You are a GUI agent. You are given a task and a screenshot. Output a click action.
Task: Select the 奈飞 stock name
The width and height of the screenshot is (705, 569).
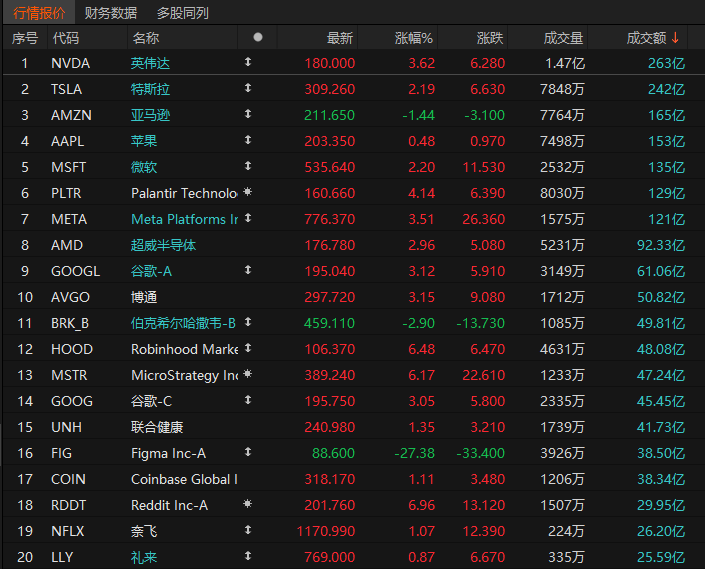point(144,532)
